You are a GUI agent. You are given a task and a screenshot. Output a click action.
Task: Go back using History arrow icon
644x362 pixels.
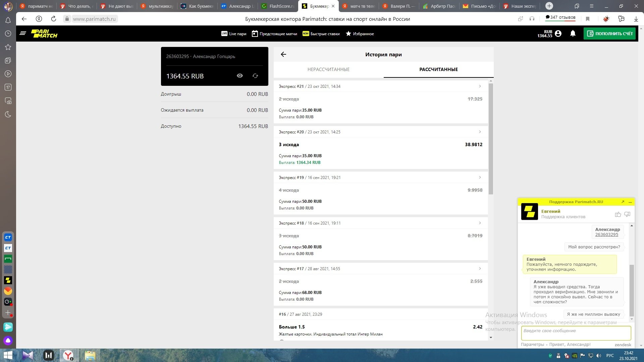[283, 54]
